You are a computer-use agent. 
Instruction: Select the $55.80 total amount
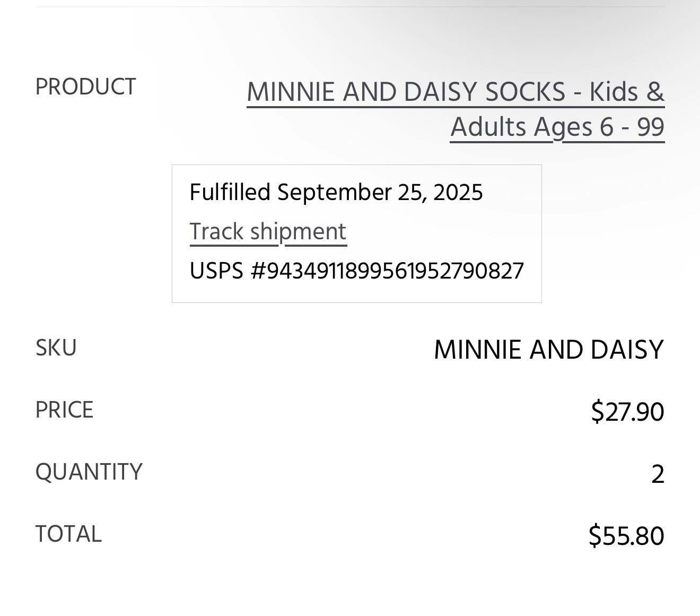626,536
